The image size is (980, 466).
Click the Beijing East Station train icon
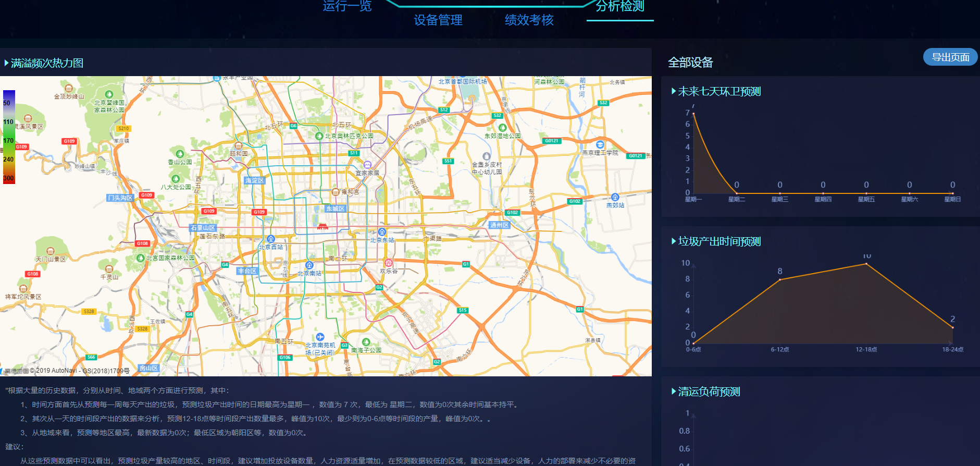tap(382, 232)
